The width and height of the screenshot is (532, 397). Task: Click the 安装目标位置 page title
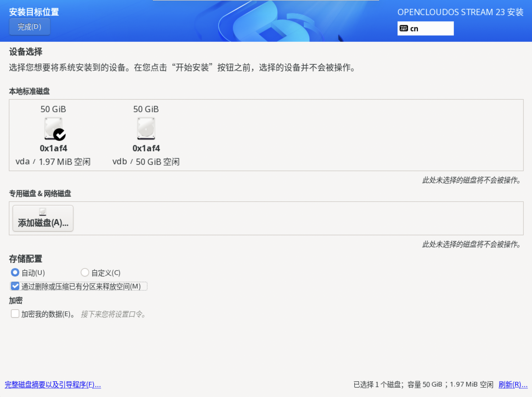tap(34, 12)
